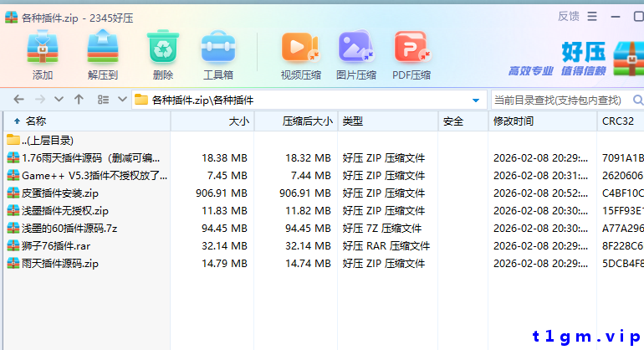Click the 7.44 MB compressed size cell
The width and height of the screenshot is (644, 350).
(311, 176)
